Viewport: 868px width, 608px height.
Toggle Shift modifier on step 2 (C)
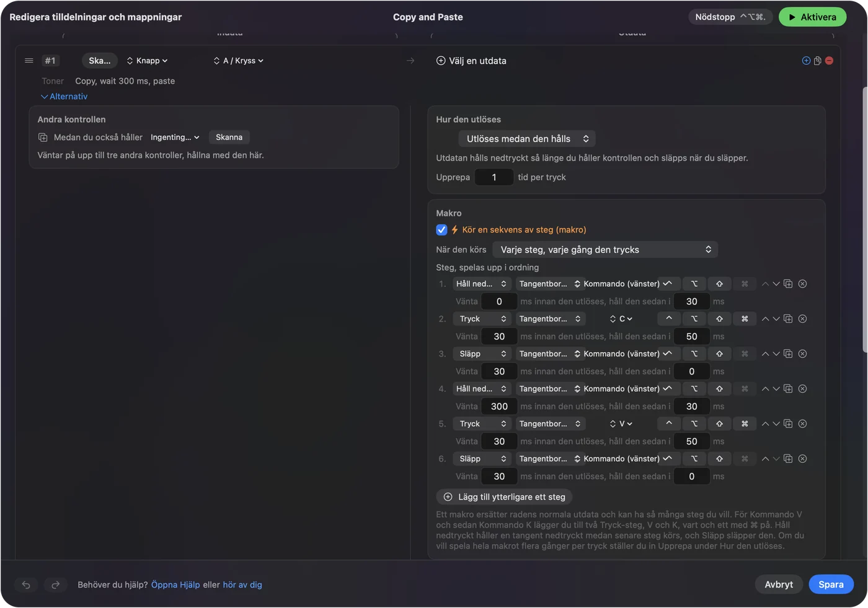click(719, 319)
